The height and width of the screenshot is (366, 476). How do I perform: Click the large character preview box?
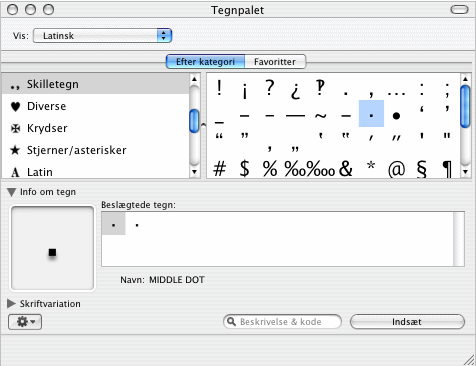53,248
